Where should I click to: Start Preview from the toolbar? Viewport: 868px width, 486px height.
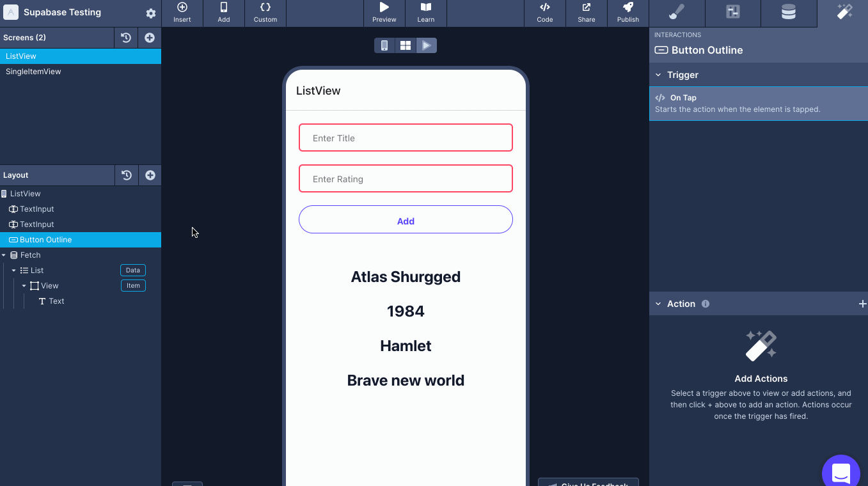(384, 13)
